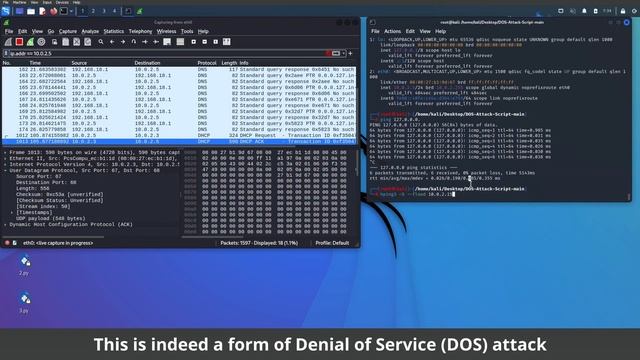Image resolution: width=640 pixels, height=360 pixels.
Task: Open Wireshark Wireless menu
Action: pyautogui.click(x=167, y=31)
